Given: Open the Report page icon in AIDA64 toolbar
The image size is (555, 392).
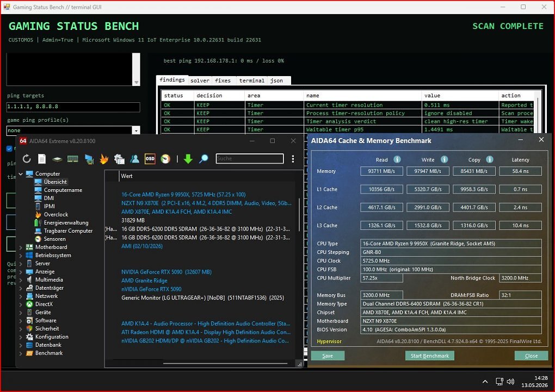Looking at the screenshot, I should point(42,159).
